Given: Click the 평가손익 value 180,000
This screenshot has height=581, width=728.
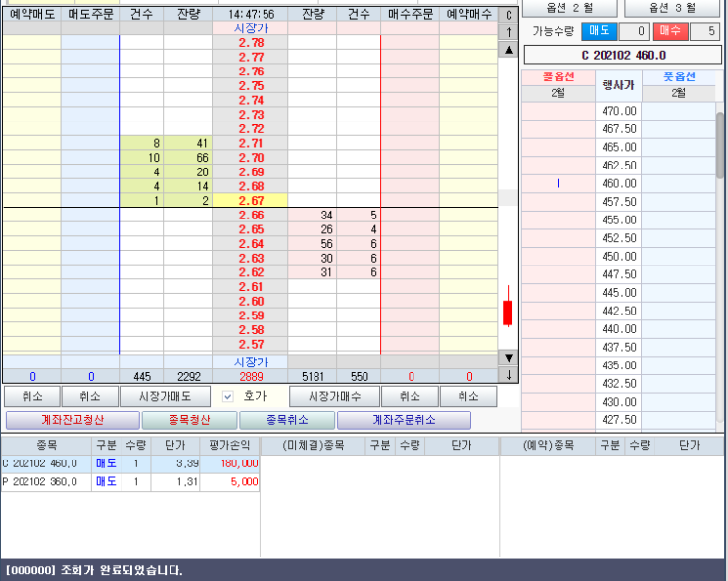Looking at the screenshot, I should click(x=229, y=463).
